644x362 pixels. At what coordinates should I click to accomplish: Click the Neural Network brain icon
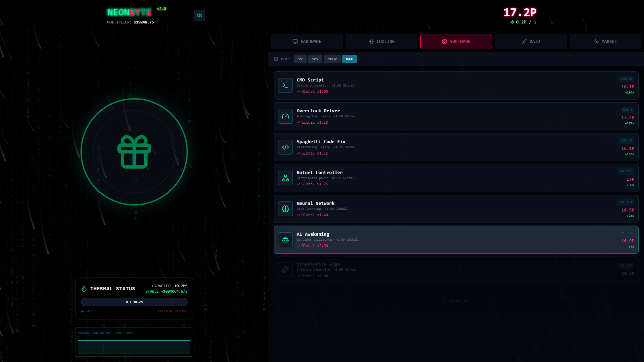tap(285, 209)
